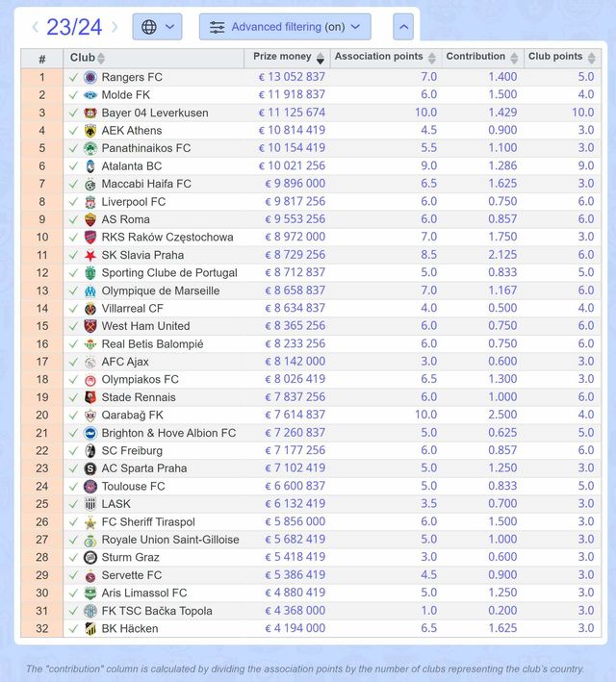616x682 pixels.
Task: Click the Rangers FC crest
Action: [x=90, y=77]
